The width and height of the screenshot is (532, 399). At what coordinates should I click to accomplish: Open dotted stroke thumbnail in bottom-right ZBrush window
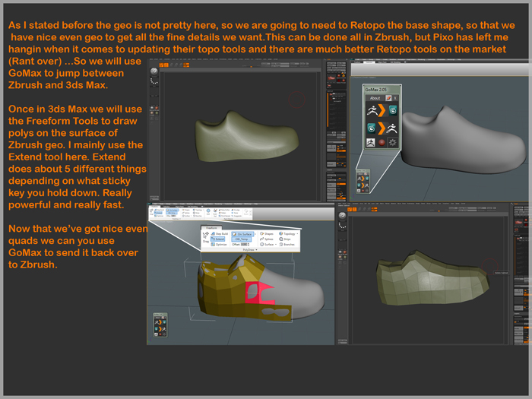point(342,225)
